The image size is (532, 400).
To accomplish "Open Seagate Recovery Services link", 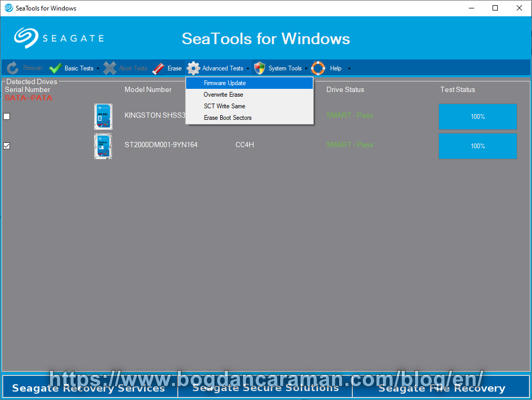I will (90, 386).
